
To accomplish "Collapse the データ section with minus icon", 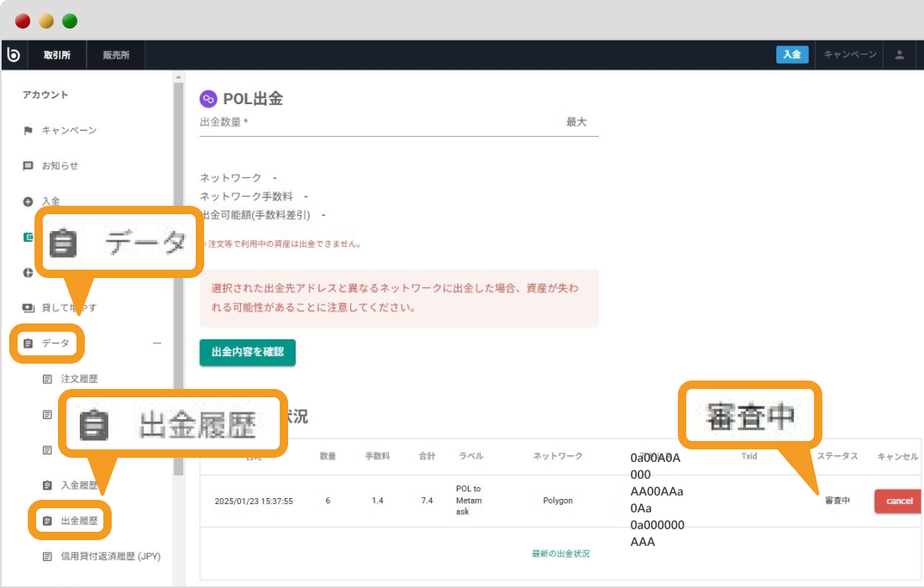I will [x=157, y=343].
